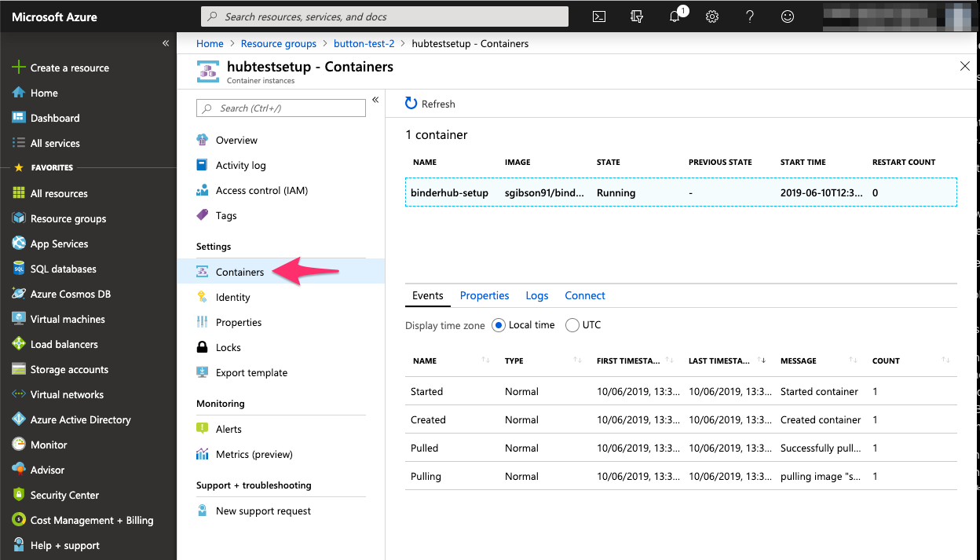The width and height of the screenshot is (980, 560).
Task: Click the Monitor gauge icon
Action: coord(19,445)
